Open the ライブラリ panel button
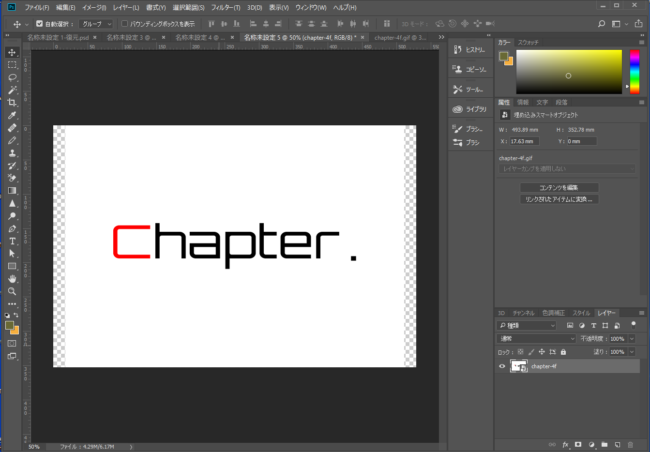The image size is (650, 452). tap(470, 109)
